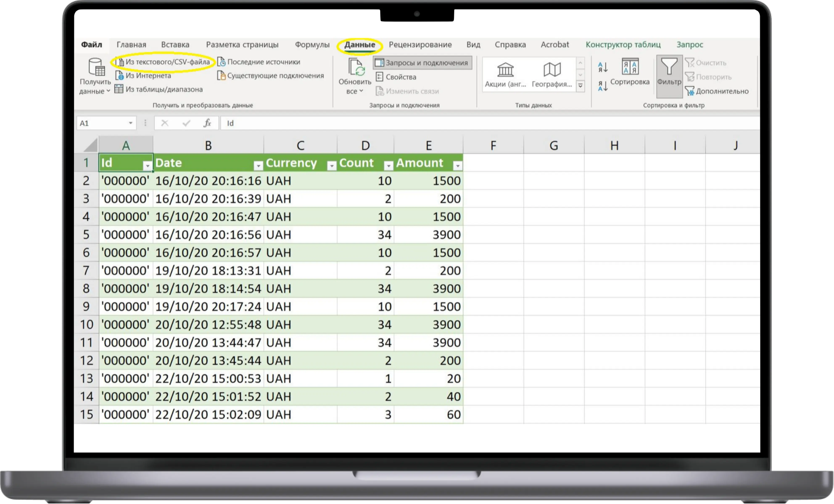834x504 pixels.
Task: Select the Geography (География) data type icon
Action: click(552, 70)
